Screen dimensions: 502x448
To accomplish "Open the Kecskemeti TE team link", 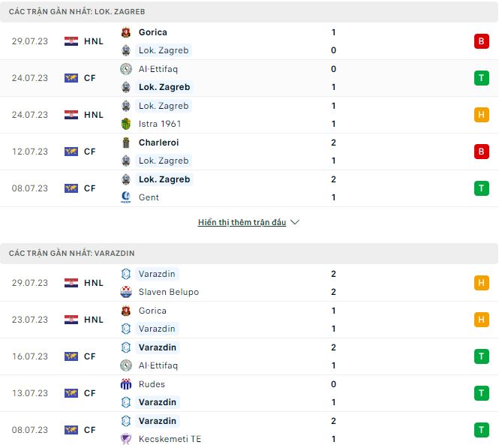I will coord(170,439).
